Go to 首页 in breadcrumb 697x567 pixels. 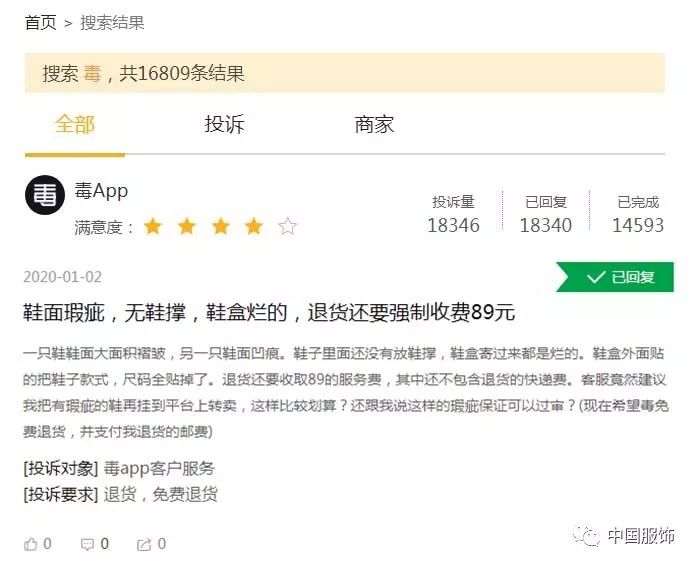40,23
